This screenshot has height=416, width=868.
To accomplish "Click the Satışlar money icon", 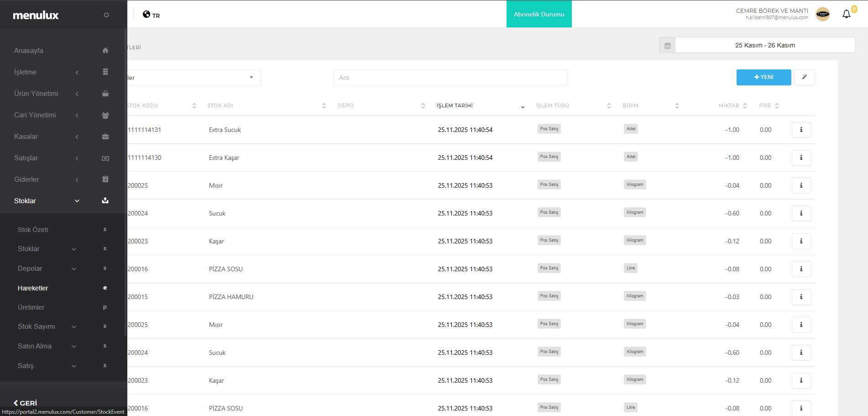I will coord(105,158).
